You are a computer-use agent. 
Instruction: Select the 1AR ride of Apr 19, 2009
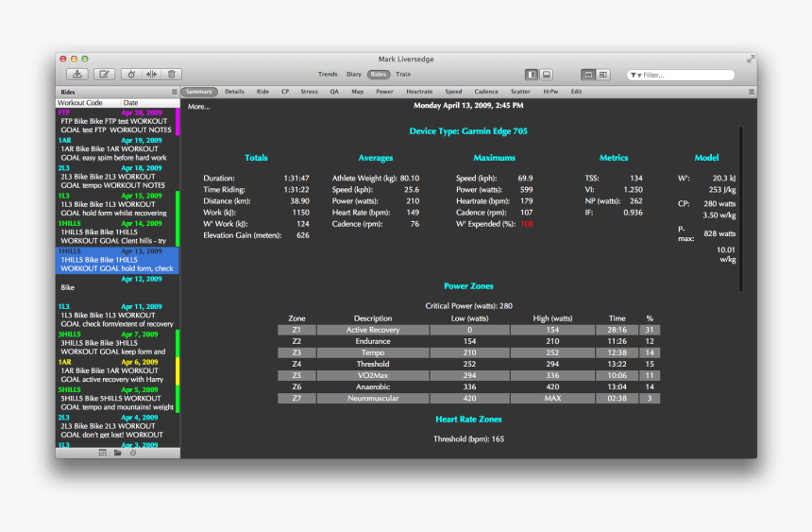[x=118, y=149]
